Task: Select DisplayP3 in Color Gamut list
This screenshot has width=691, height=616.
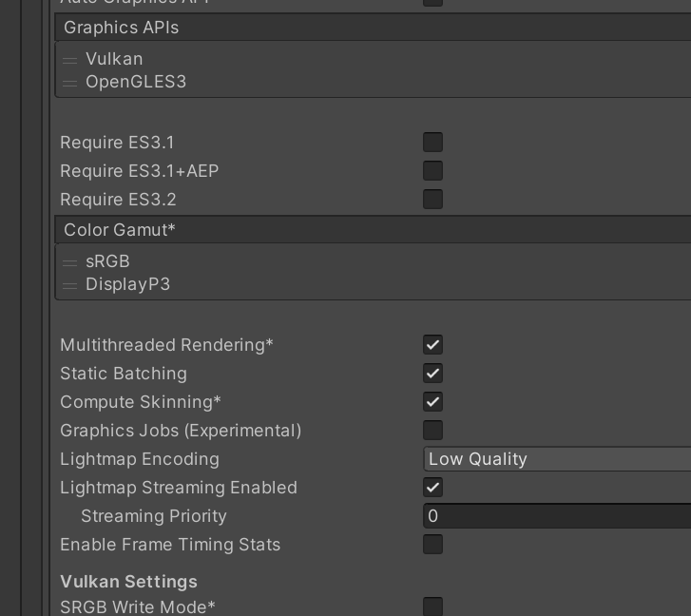Action: pyautogui.click(x=127, y=284)
